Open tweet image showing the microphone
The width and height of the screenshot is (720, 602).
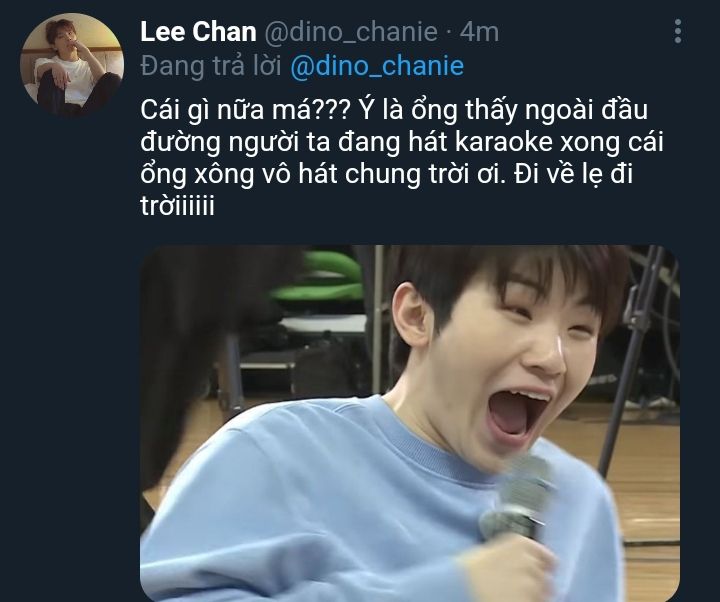tap(410, 423)
